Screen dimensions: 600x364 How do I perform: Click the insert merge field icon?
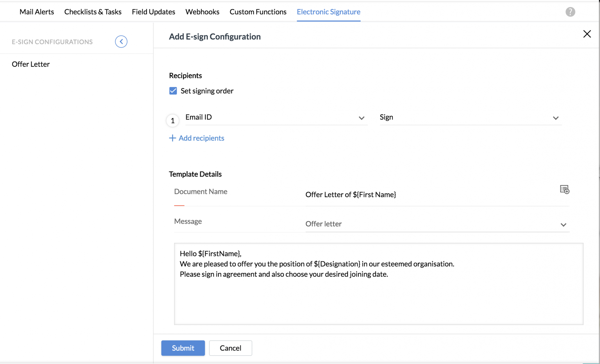(564, 189)
